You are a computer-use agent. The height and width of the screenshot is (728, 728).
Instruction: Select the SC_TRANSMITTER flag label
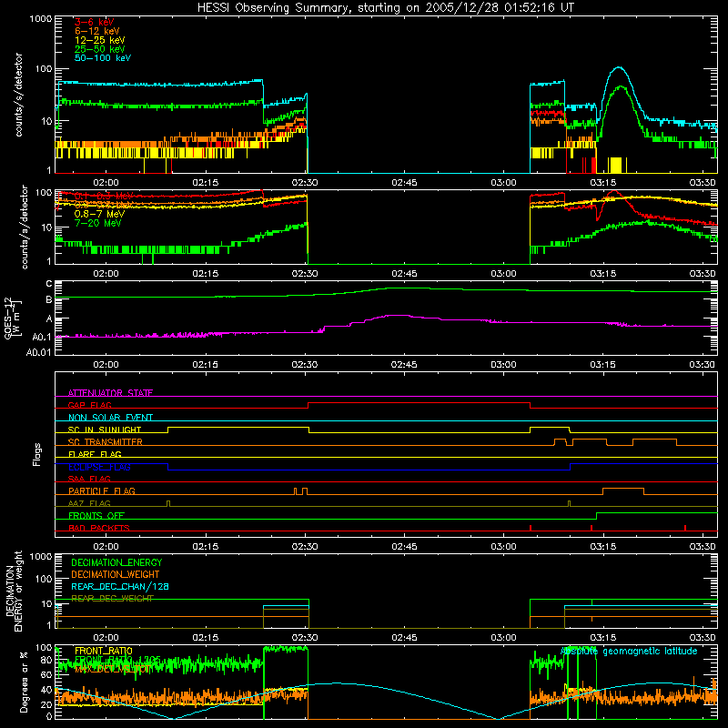pyautogui.click(x=106, y=442)
